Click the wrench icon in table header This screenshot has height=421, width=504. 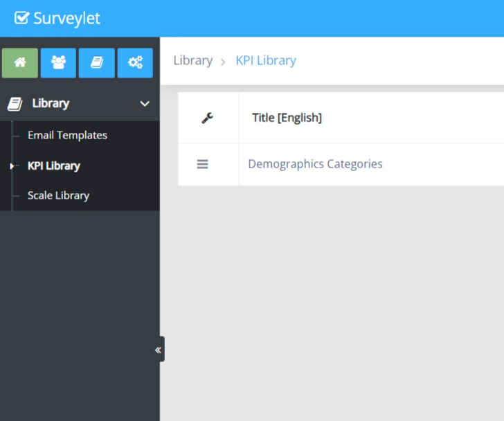[x=208, y=118]
